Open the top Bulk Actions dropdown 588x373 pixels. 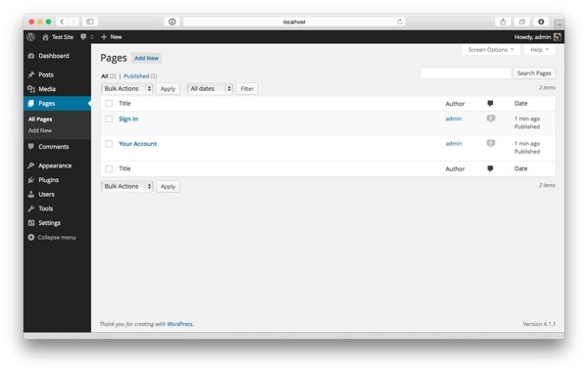coord(127,88)
